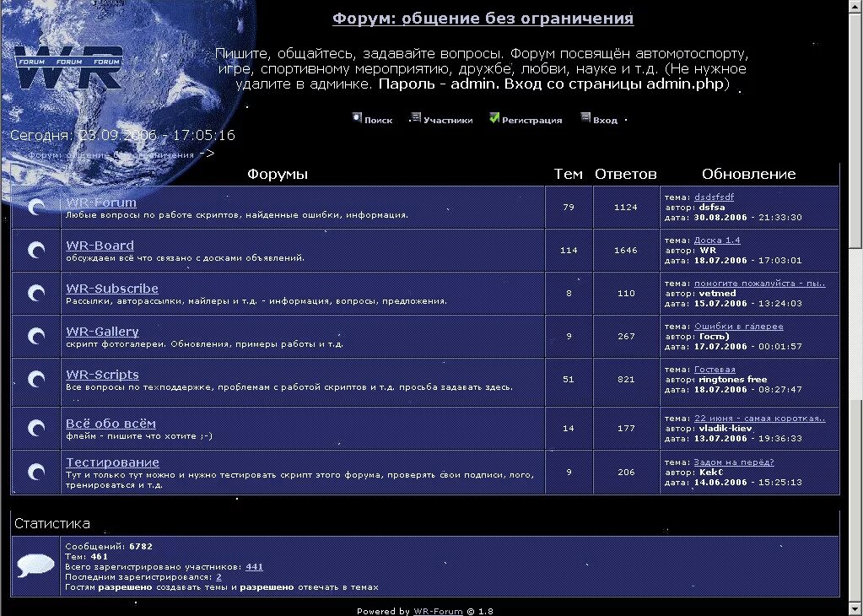Open the Поиск search page

[x=378, y=120]
